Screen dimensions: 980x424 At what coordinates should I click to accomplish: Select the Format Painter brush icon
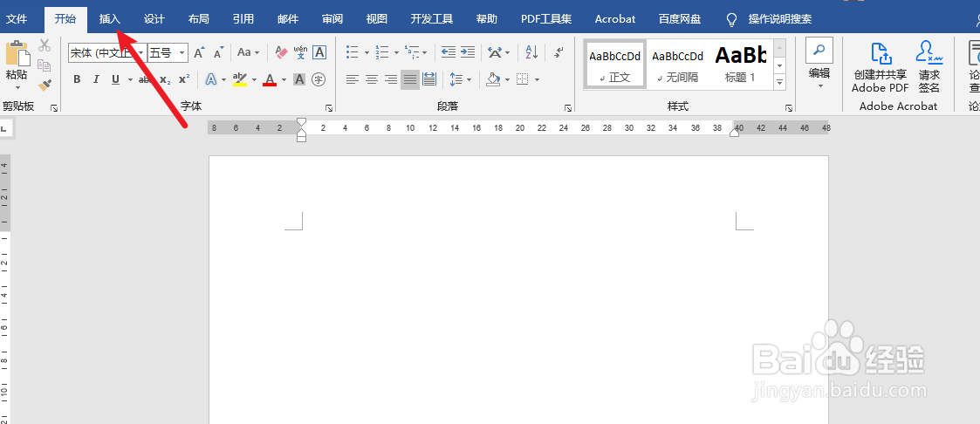tap(44, 85)
